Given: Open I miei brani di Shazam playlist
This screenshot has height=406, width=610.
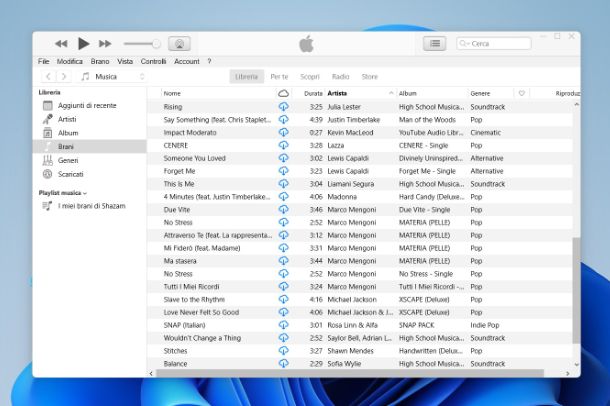Looking at the screenshot, I should click(89, 206).
